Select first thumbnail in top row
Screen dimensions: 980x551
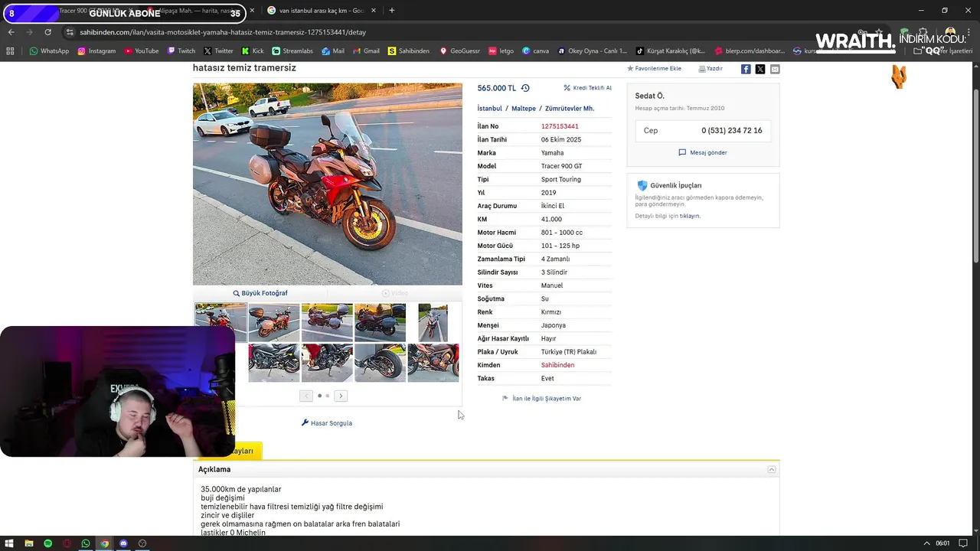point(220,322)
